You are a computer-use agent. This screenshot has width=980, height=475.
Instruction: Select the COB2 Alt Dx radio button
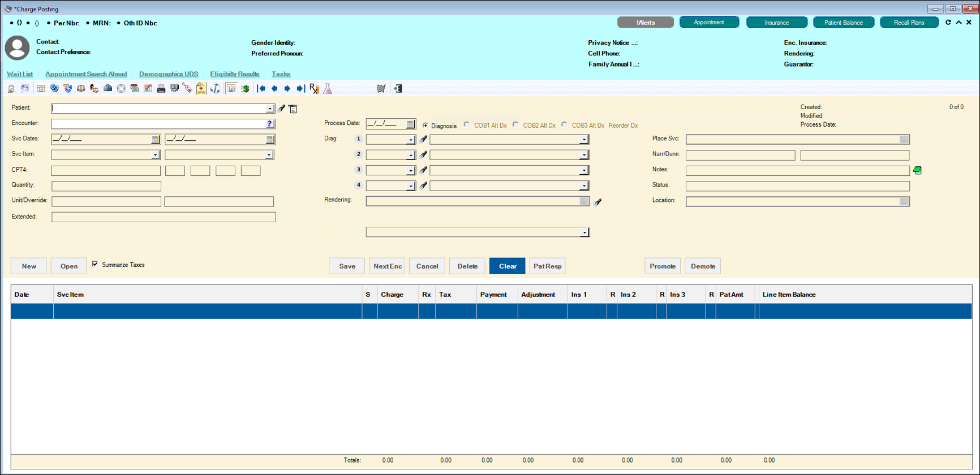click(515, 124)
